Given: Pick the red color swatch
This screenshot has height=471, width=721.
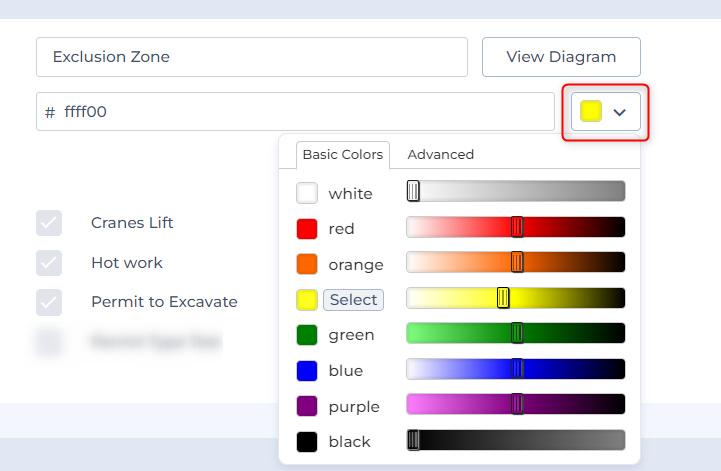Looking at the screenshot, I should coord(307,229).
